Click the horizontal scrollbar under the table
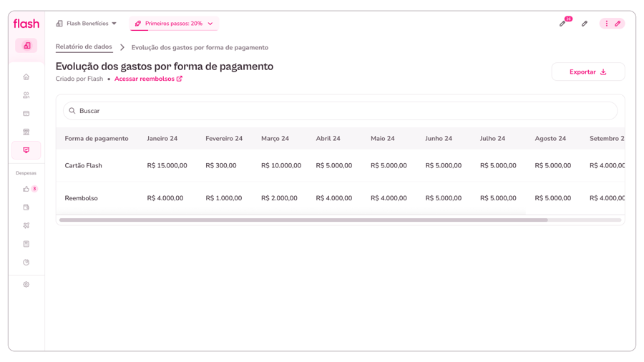The height and width of the screenshot is (362, 644). [x=303, y=220]
